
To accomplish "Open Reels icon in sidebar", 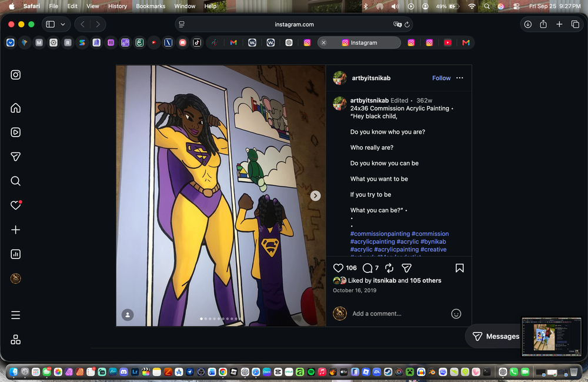I will click(x=15, y=132).
